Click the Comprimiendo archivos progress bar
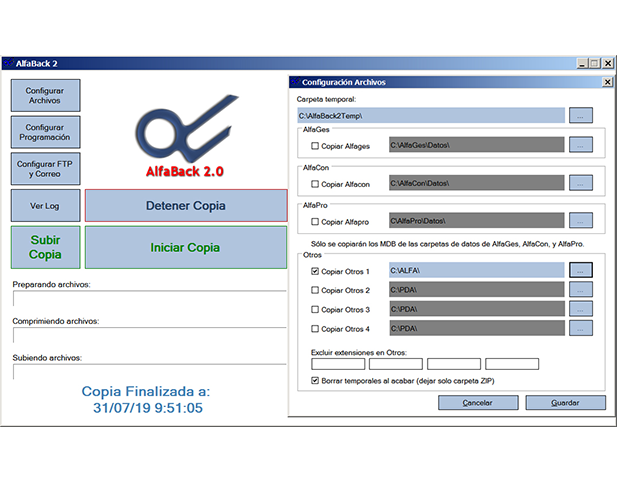This screenshot has height=492, width=617. click(150, 335)
